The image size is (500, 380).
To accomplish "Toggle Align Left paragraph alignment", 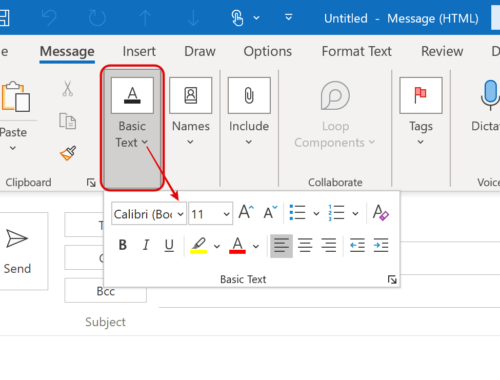I will [281, 246].
